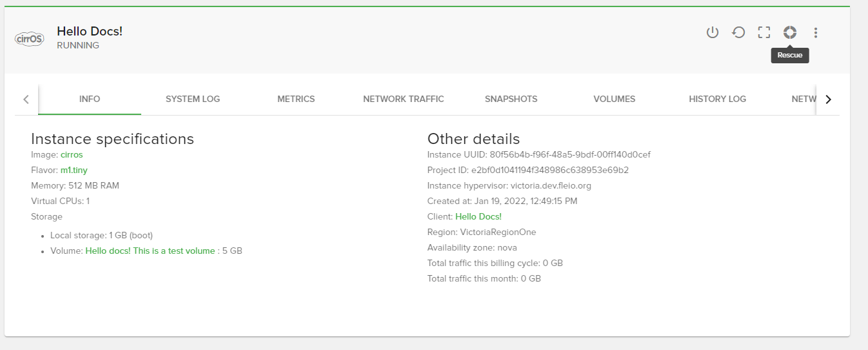
Task: Click the m1.tiny flavor link
Action: pos(74,170)
